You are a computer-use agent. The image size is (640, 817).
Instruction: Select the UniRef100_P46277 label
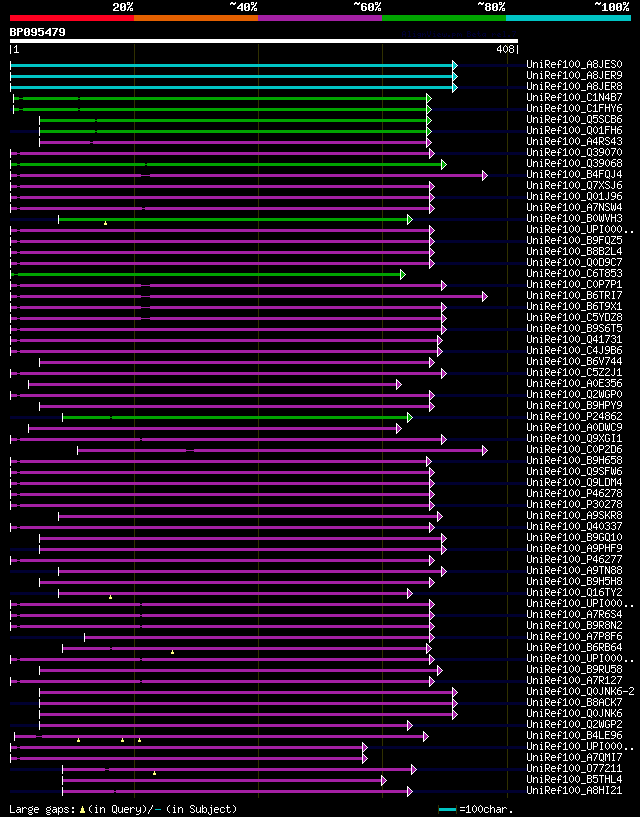point(574,560)
